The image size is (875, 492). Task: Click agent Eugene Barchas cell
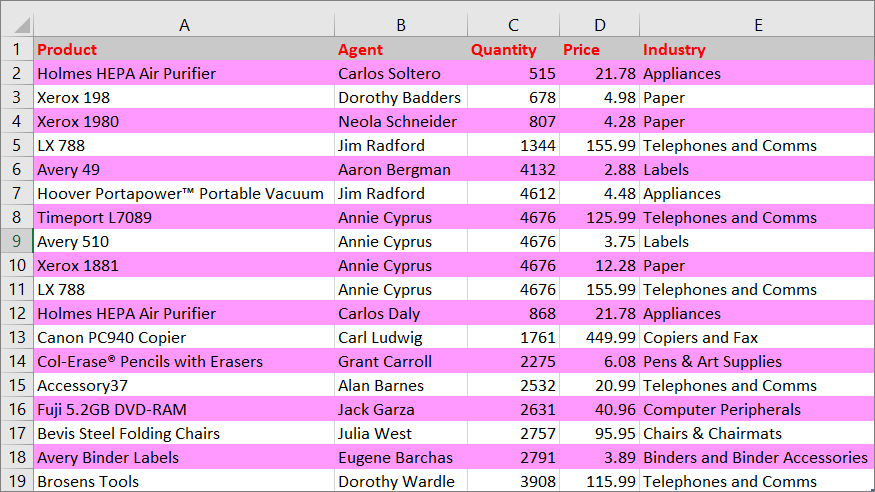(x=401, y=457)
